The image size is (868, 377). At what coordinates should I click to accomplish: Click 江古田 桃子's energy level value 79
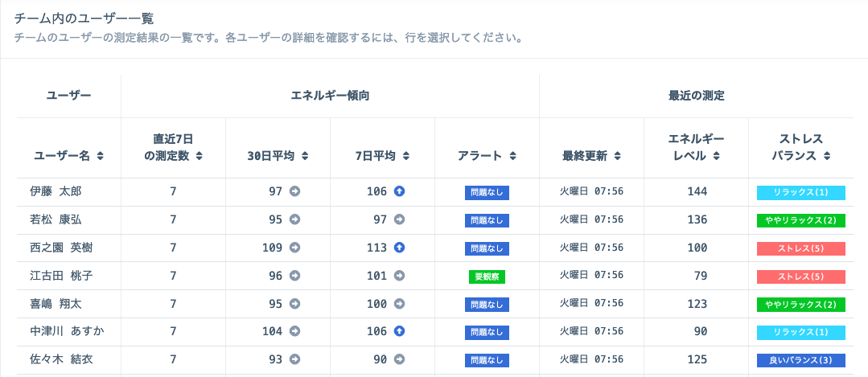click(697, 276)
